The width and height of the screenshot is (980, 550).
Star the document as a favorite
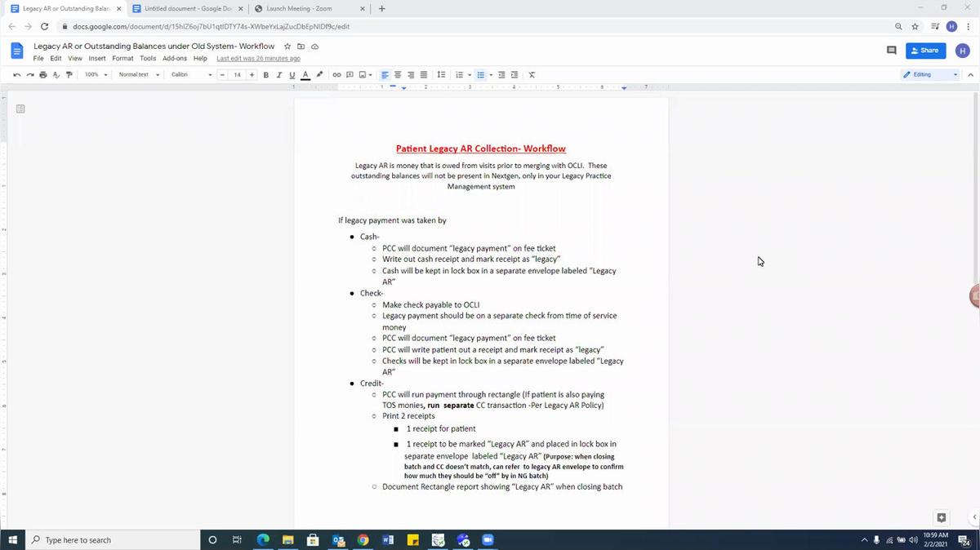287,47
